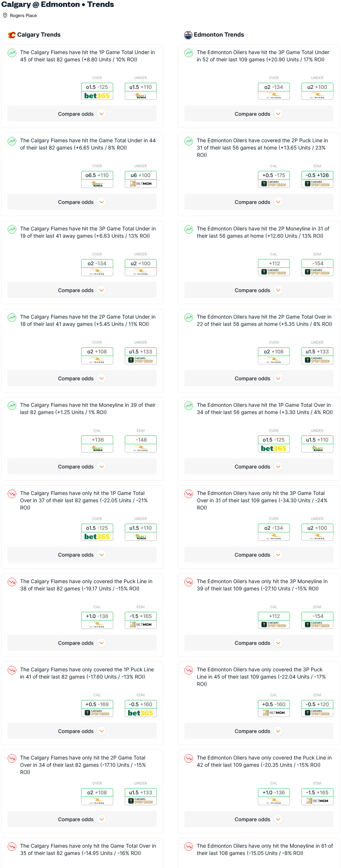Expand Compare odds under Calgary Moneyline trend
Viewport: 341px width, 868px height.
coord(82,467)
